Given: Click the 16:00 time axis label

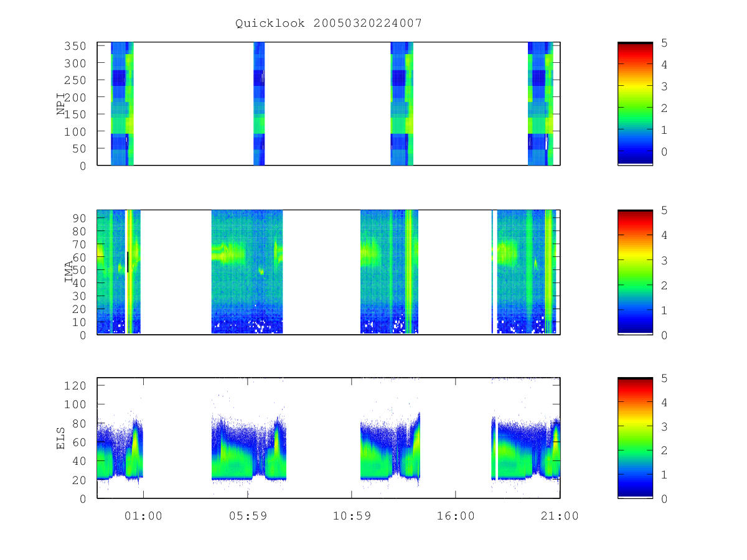Looking at the screenshot, I should [x=456, y=516].
